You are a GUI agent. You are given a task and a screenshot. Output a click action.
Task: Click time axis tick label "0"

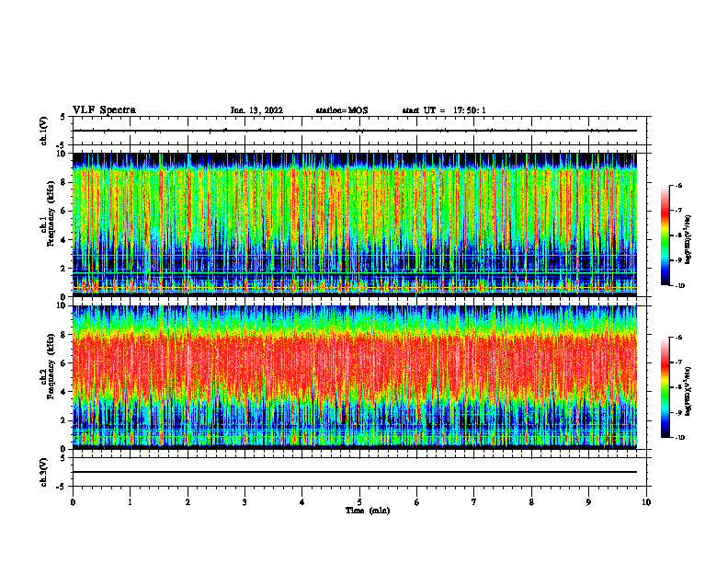coord(73,502)
